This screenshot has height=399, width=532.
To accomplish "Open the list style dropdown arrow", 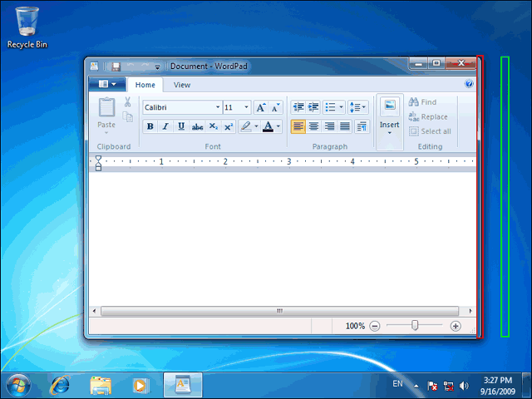I will click(342, 107).
